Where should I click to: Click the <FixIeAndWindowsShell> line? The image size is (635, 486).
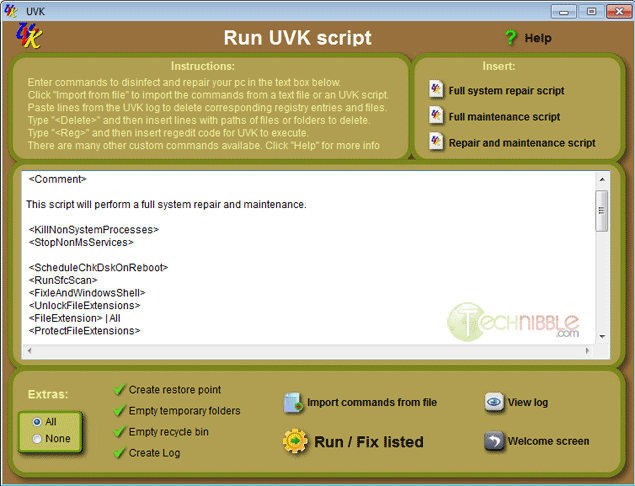click(x=87, y=293)
